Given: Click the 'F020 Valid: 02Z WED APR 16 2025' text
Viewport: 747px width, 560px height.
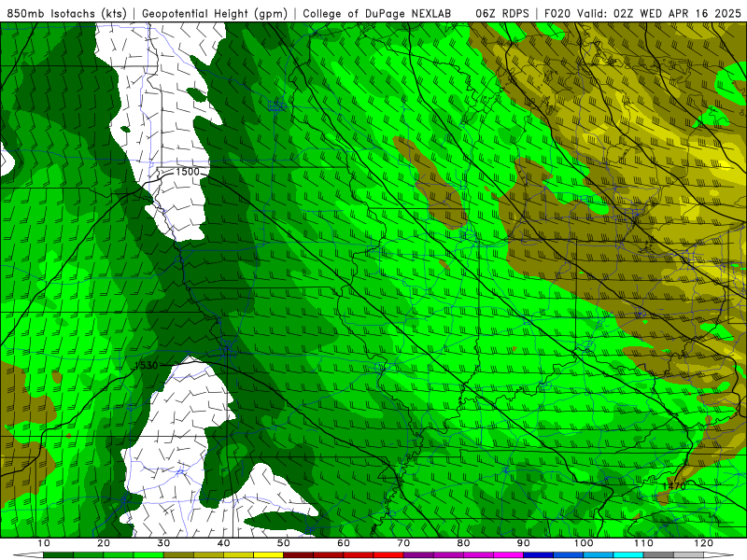Looking at the screenshot, I should pos(642,13).
